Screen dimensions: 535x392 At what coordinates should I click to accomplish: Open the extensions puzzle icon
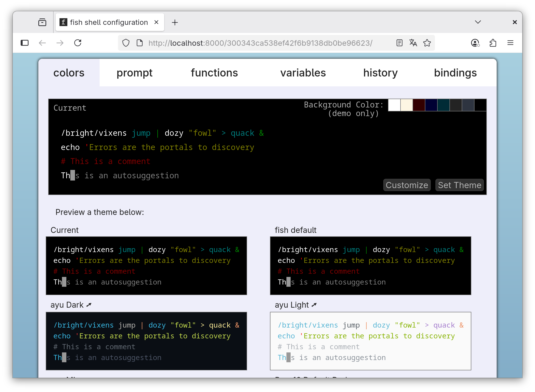coord(493,43)
